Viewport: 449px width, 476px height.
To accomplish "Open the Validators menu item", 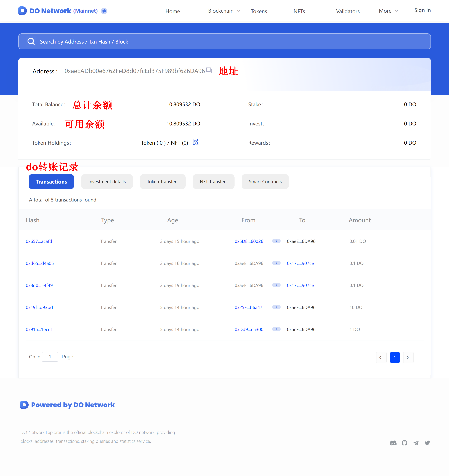I will pos(348,11).
